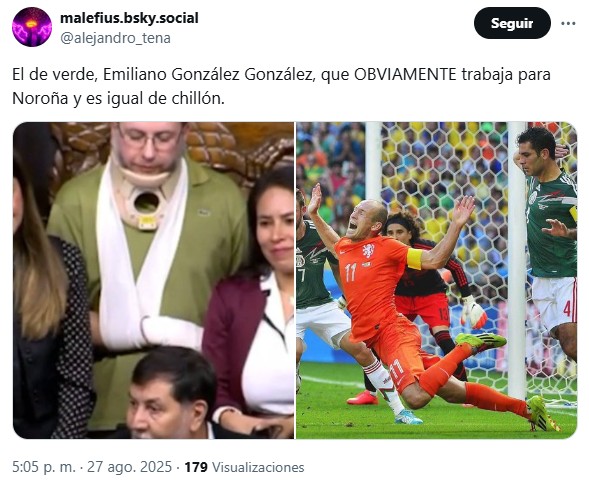This screenshot has height=493, width=589.
Task: Click the purple profile avatar picture
Action: click(32, 27)
